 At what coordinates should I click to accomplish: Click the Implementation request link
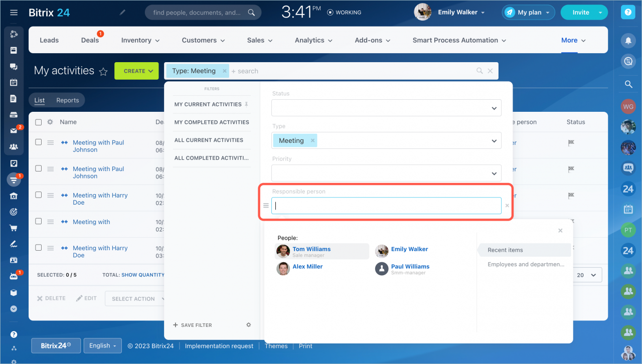219,346
